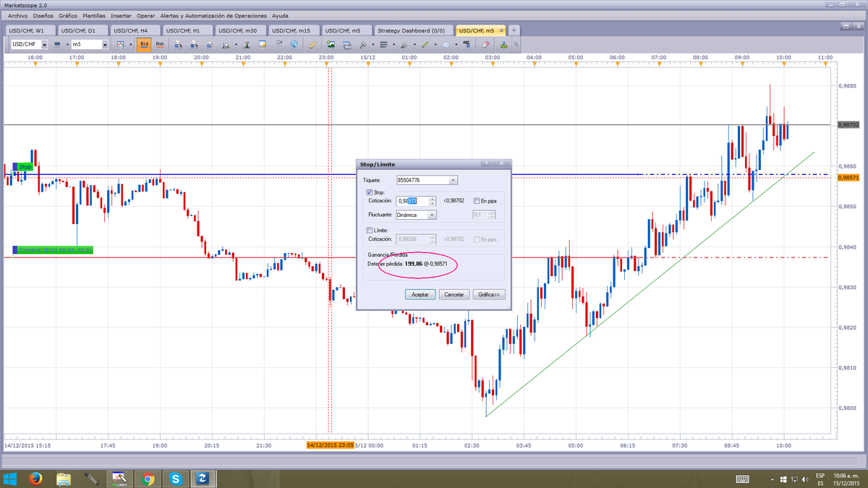Expand the zoom tool dropdown arrow
Image resolution: width=868 pixels, height=488 pixels.
tap(237, 44)
